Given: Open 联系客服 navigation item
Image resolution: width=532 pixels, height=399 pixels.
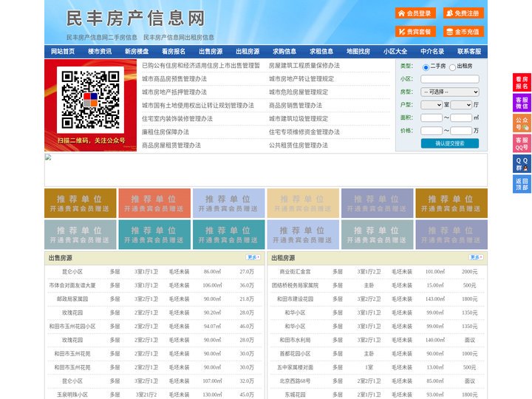Looking at the screenshot, I should point(469,52).
